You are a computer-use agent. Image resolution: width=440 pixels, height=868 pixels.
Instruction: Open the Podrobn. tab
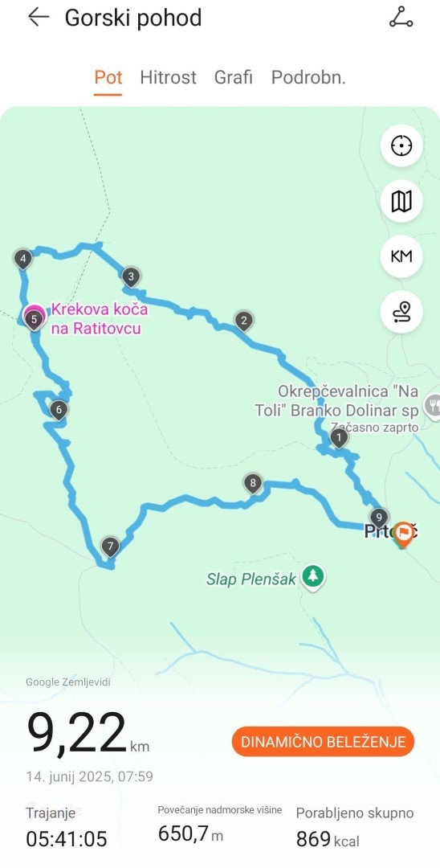(x=308, y=77)
